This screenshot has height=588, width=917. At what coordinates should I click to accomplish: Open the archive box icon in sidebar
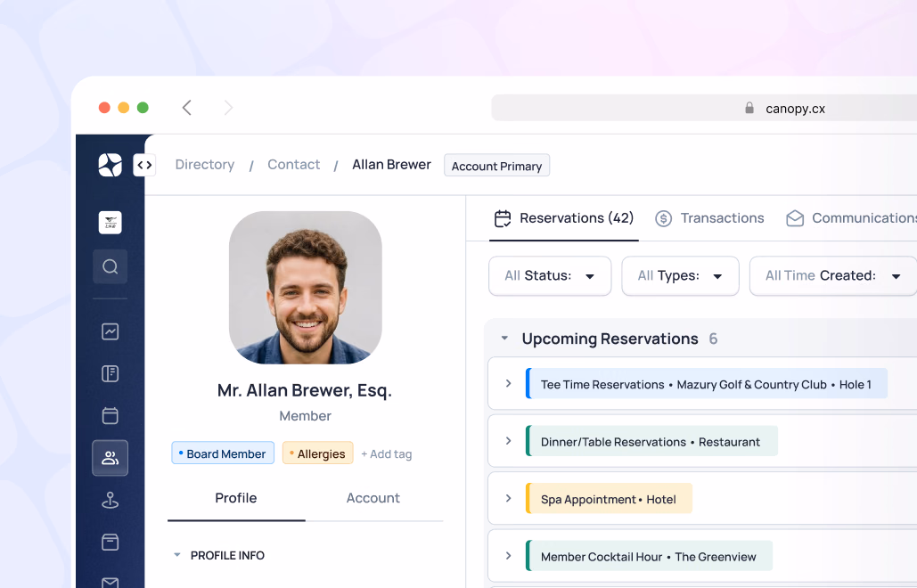(110, 542)
